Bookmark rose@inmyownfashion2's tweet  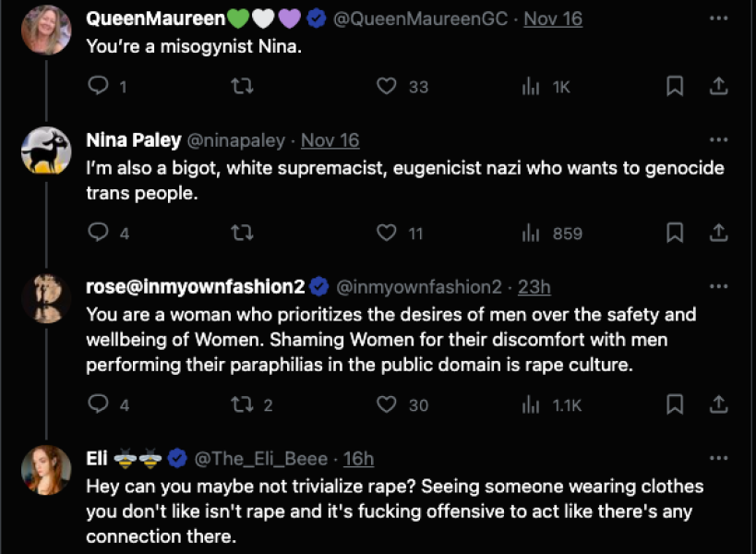click(675, 404)
